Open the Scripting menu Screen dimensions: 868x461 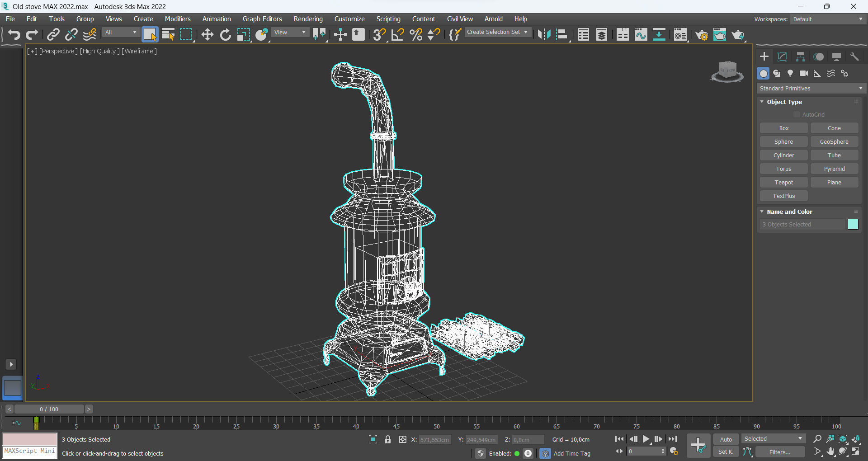click(388, 19)
